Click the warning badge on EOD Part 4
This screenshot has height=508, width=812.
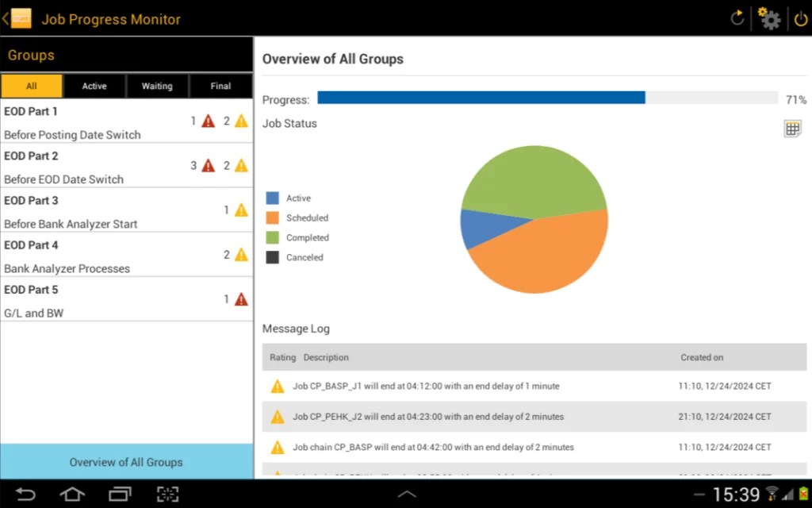click(x=239, y=255)
